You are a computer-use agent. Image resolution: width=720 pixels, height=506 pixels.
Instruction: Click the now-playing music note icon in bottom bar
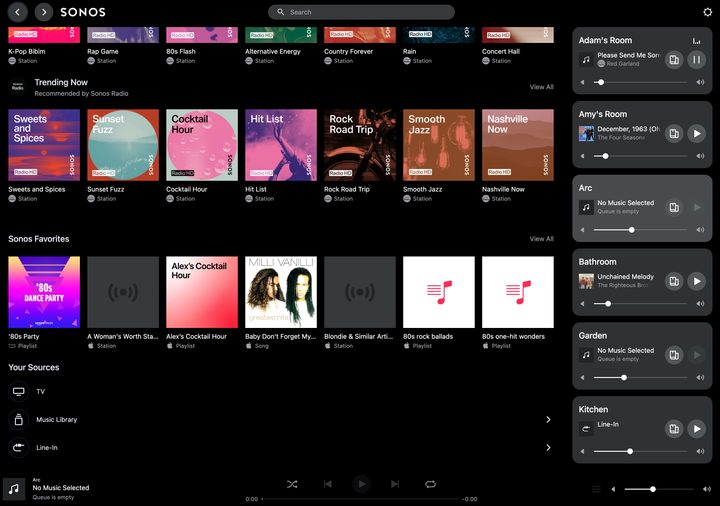pos(14,489)
